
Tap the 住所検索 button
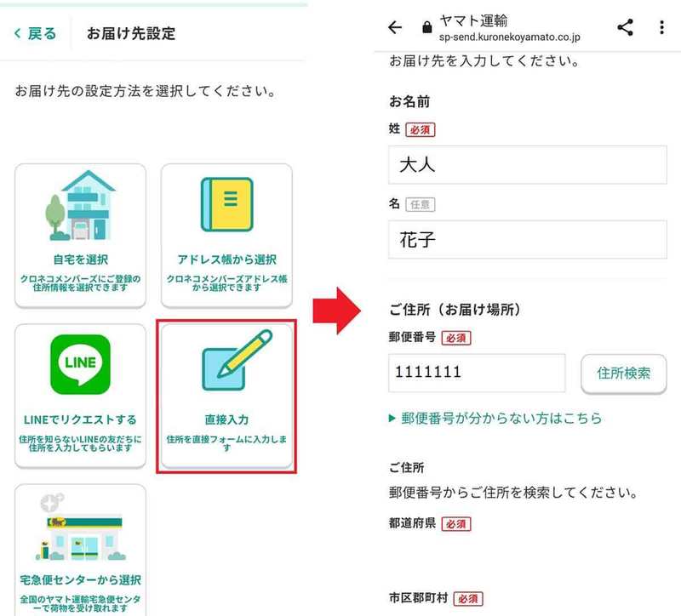624,374
